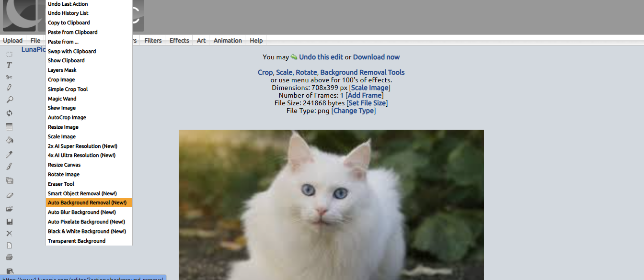Click the Download now link
Screen dimensions: 644x280
(x=376, y=57)
